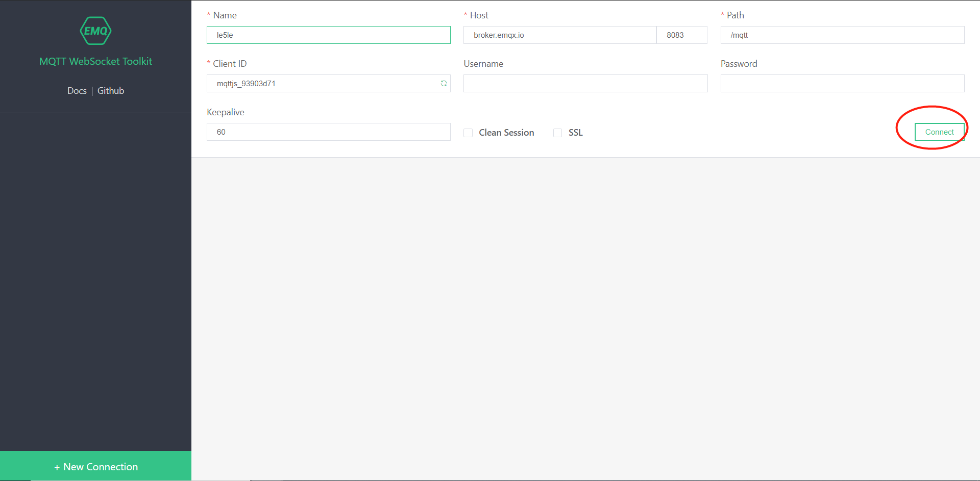This screenshot has width=980, height=481.
Task: Click the Keepalive label
Action: (x=226, y=112)
